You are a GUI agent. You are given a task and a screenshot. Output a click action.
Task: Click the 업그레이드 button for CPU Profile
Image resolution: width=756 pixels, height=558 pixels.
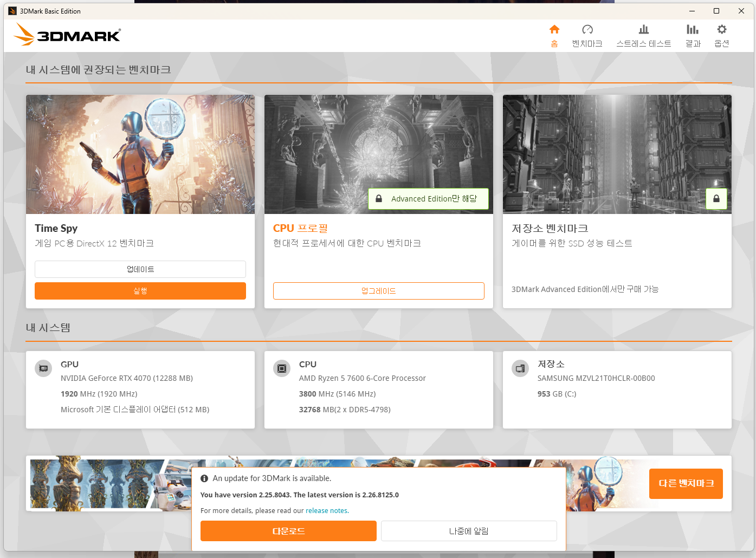pyautogui.click(x=379, y=291)
